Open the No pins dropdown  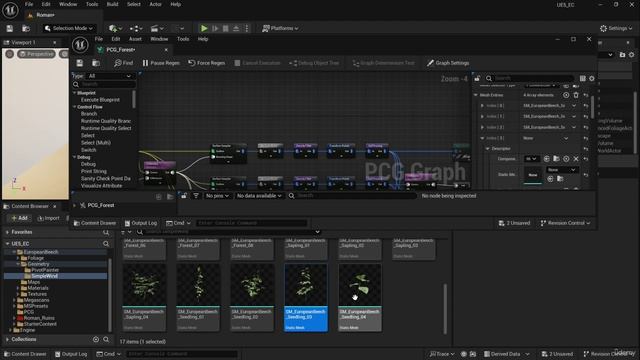(217, 196)
